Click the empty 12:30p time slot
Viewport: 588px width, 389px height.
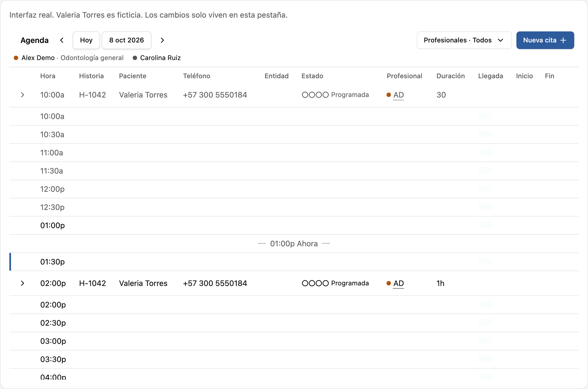(294, 207)
